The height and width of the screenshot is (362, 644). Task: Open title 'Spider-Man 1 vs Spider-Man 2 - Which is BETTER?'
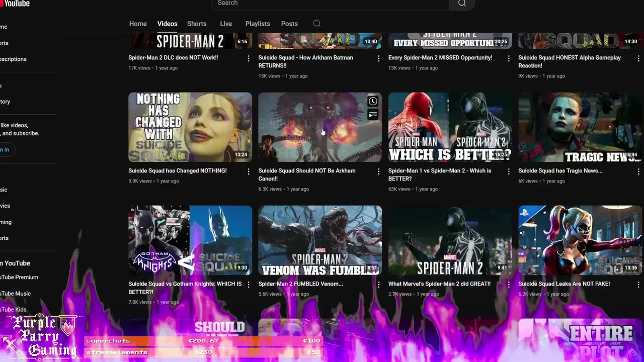pos(440,175)
